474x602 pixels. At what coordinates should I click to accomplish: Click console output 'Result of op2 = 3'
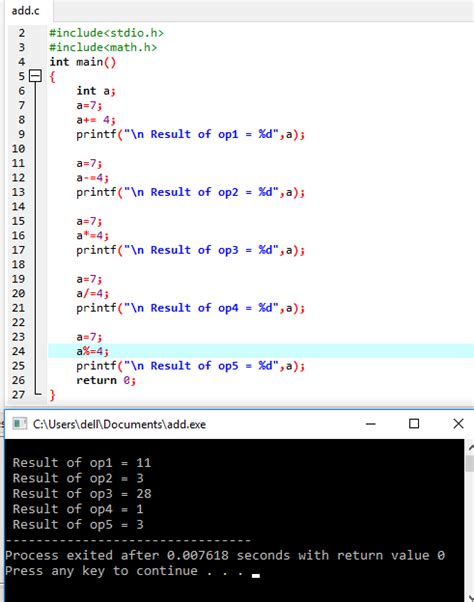[x=78, y=478]
